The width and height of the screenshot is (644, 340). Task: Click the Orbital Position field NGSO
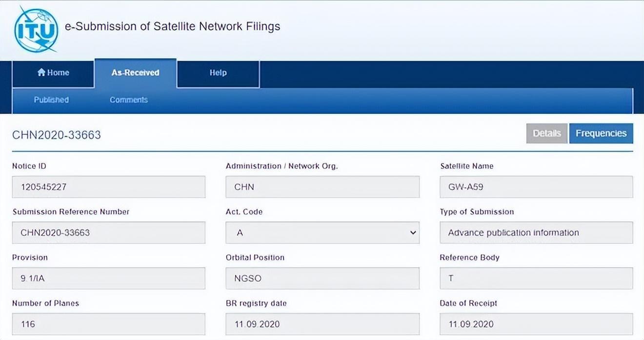point(322,278)
